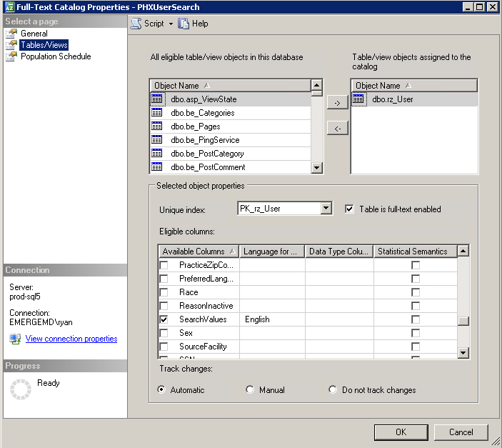
Task: Sort by Available Columns header
Action: 199,252
